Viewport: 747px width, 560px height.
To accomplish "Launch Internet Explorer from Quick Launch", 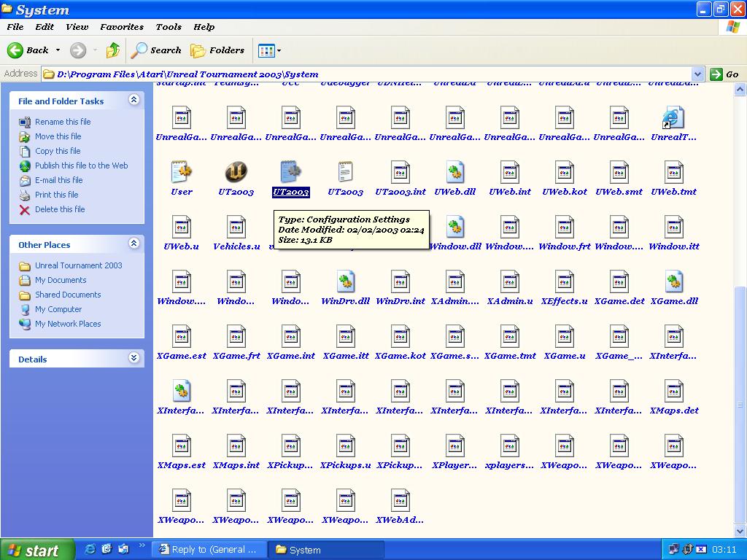I will click(x=90, y=549).
